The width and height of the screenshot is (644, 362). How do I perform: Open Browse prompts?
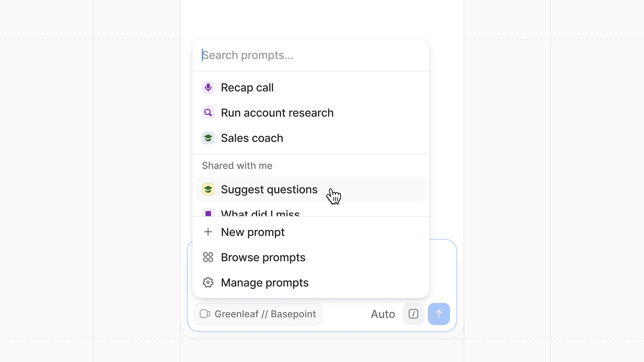pos(263,258)
